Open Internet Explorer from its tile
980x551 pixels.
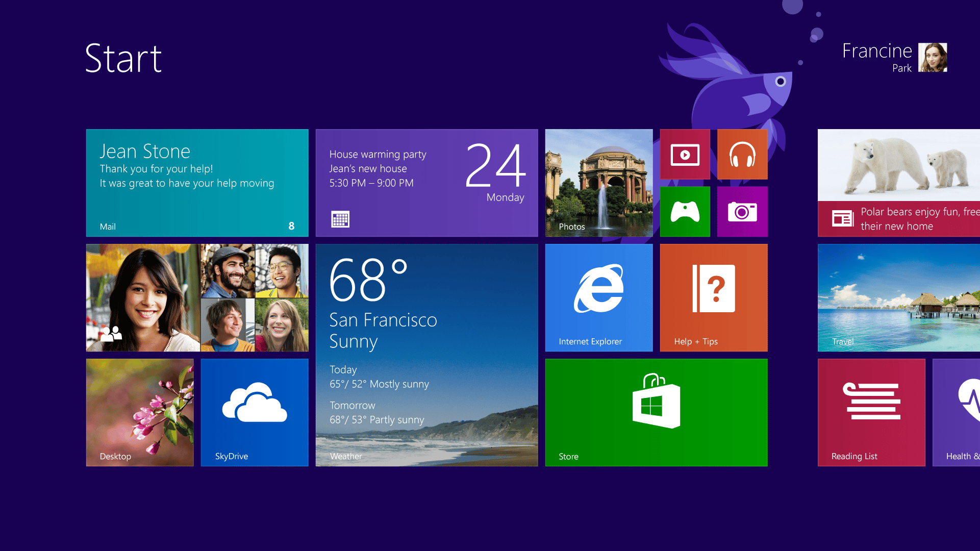(598, 297)
